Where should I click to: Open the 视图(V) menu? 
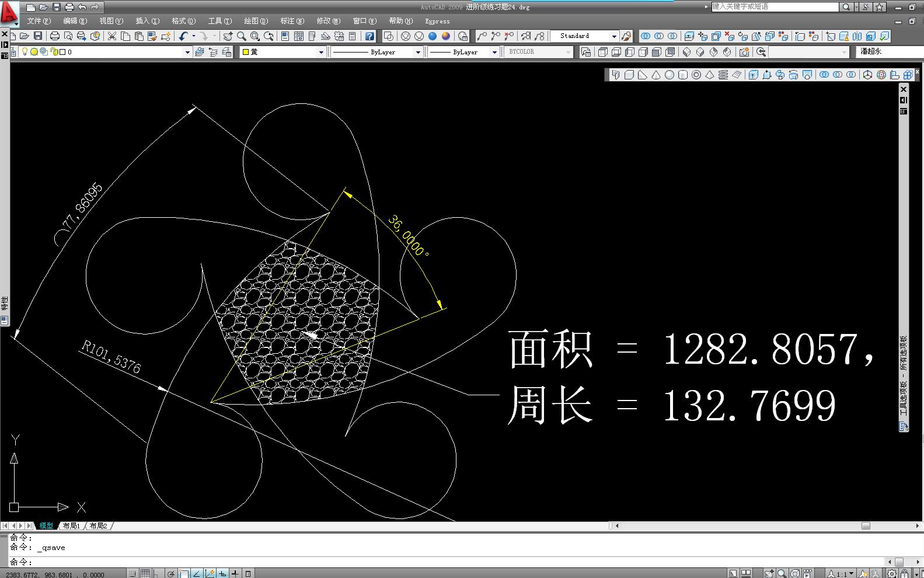click(111, 21)
